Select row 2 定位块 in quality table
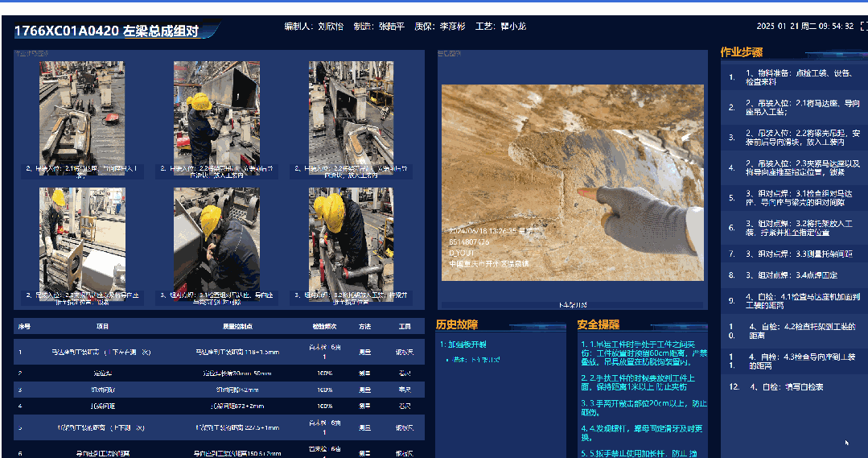868x458 pixels. click(x=219, y=373)
